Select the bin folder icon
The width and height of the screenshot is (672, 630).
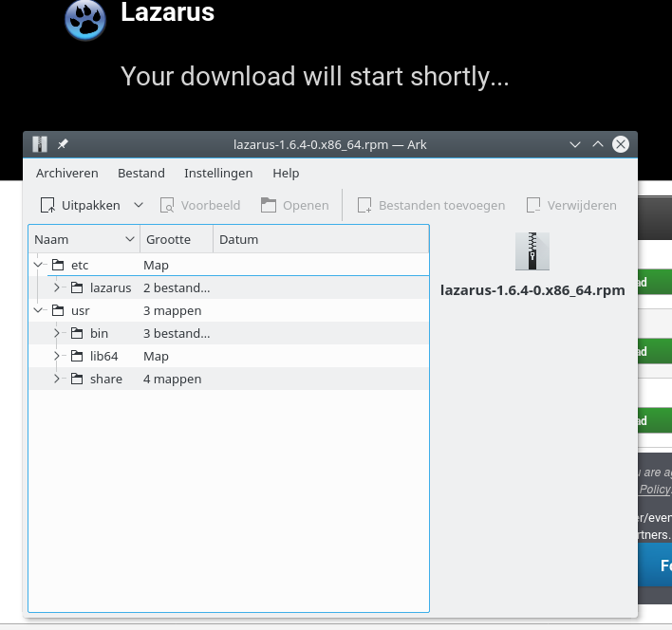77,333
